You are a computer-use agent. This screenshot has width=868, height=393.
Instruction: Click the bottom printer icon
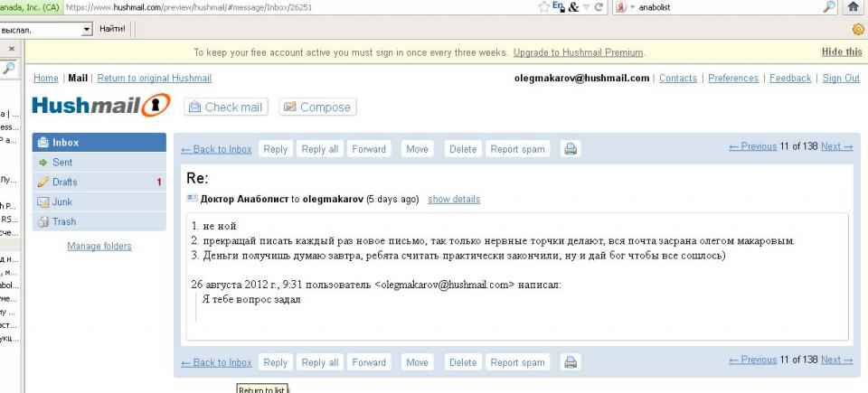click(x=571, y=362)
